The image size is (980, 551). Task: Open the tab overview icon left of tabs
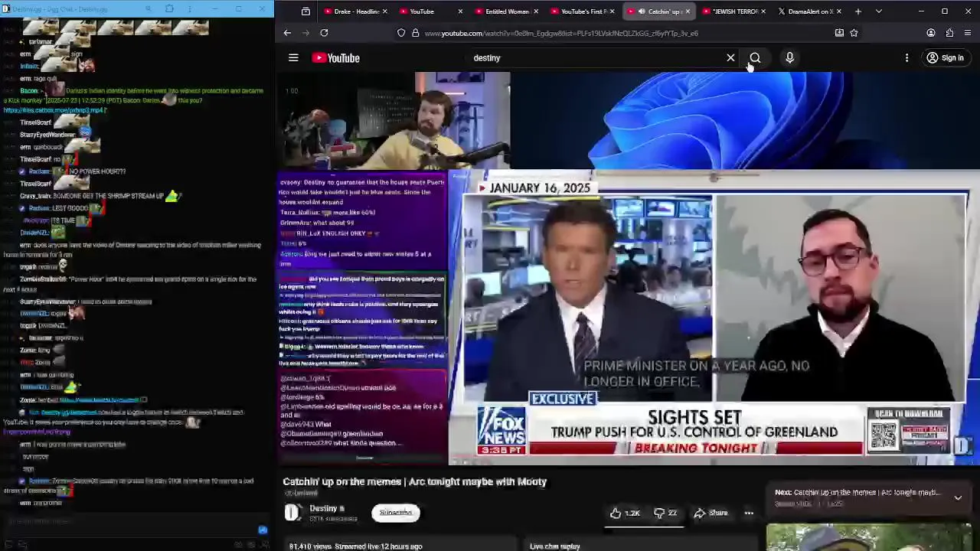pyautogui.click(x=305, y=11)
